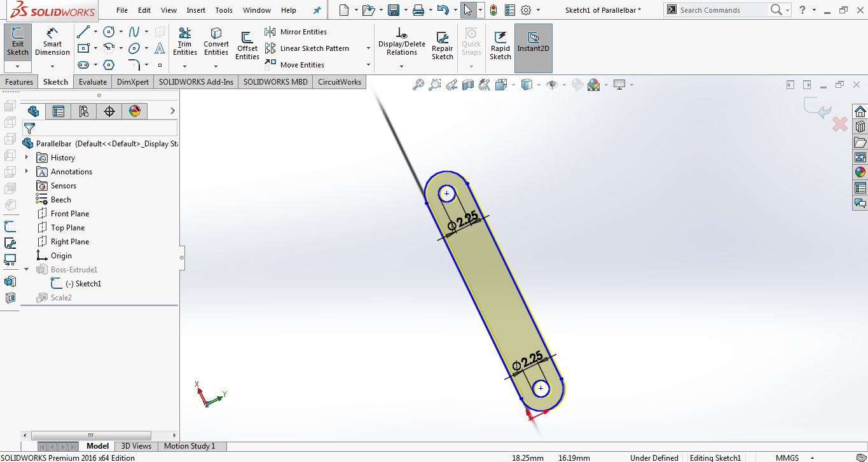Click Mirror Entities
Screen dimensions: 868x462
pos(296,32)
